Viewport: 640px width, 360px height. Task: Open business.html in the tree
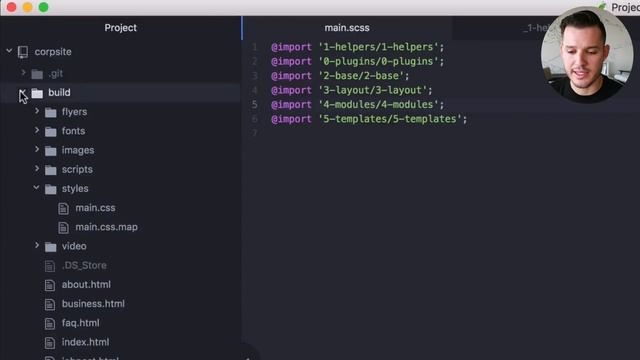pos(93,304)
